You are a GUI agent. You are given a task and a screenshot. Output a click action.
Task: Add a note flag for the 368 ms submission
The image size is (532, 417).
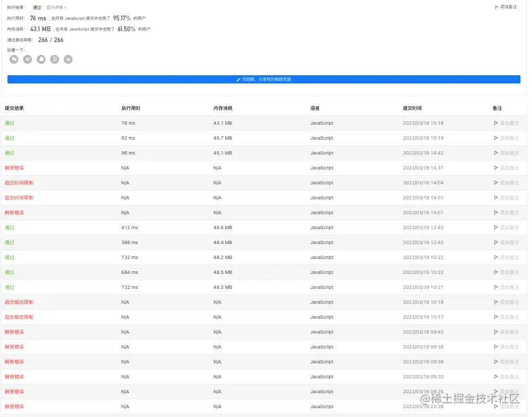click(x=506, y=243)
